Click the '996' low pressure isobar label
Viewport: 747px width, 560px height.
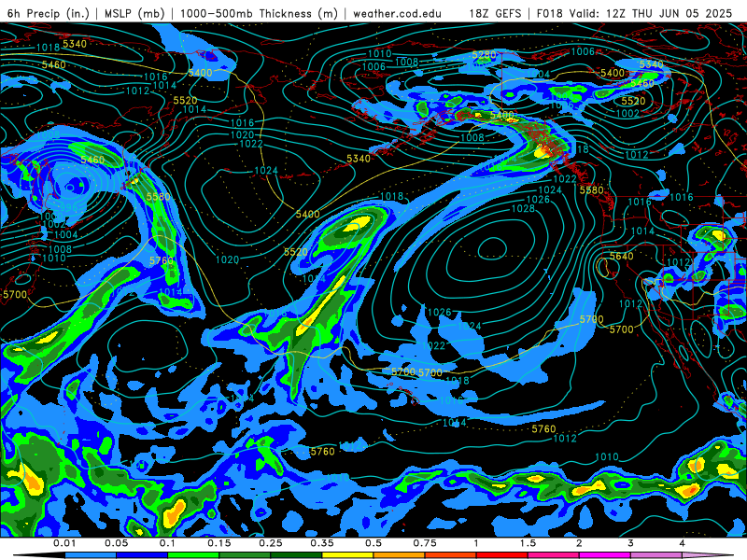click(x=67, y=207)
